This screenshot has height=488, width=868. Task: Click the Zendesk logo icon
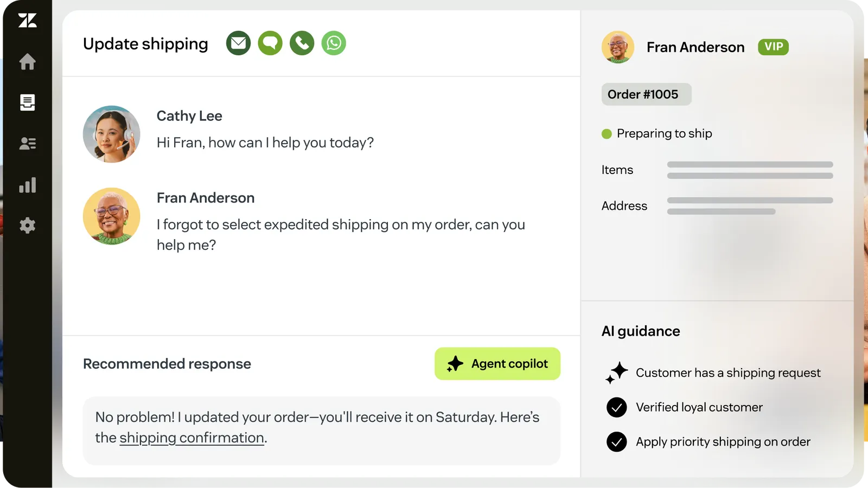[27, 21]
